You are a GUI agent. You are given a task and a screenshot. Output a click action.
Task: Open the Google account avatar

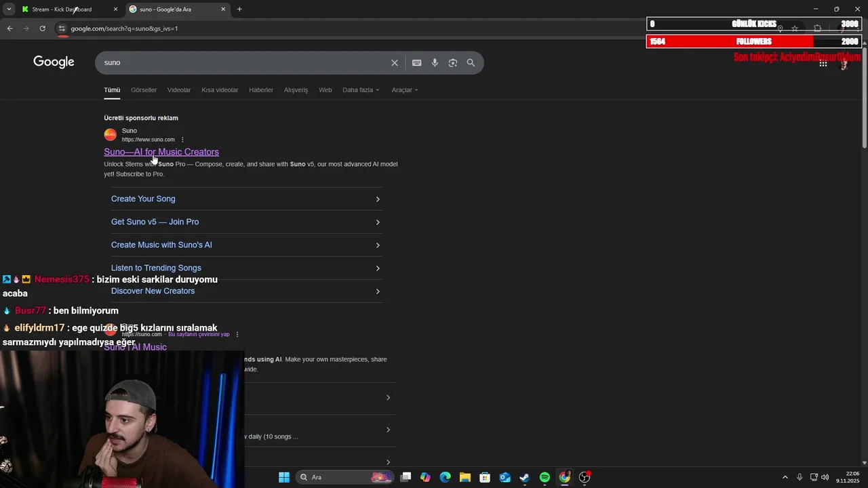[x=844, y=63]
